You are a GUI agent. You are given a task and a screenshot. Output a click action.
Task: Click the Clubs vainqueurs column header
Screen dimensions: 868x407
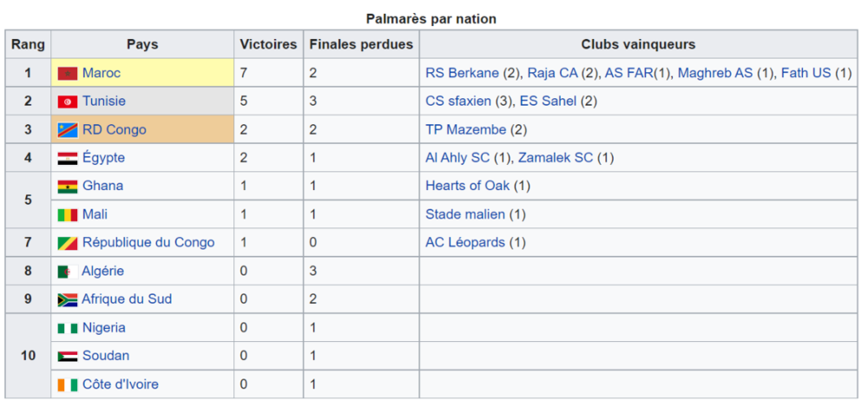click(638, 44)
